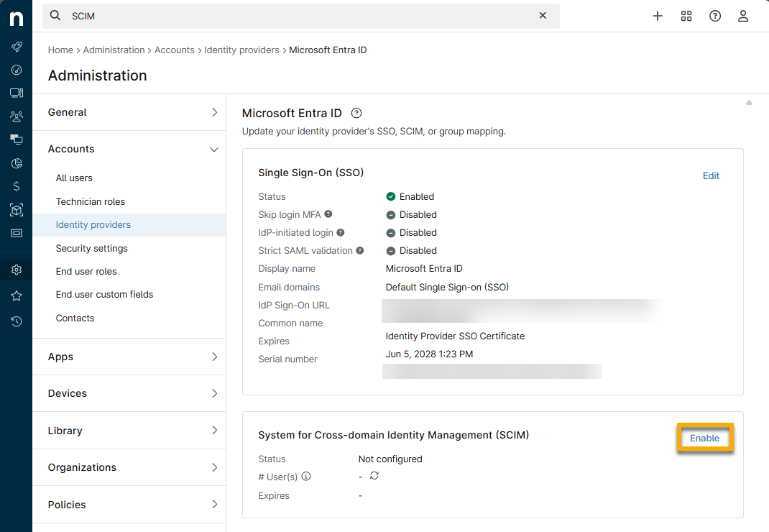This screenshot has width=769, height=532.
Task: Open the recent history clock icon
Action: tap(16, 321)
